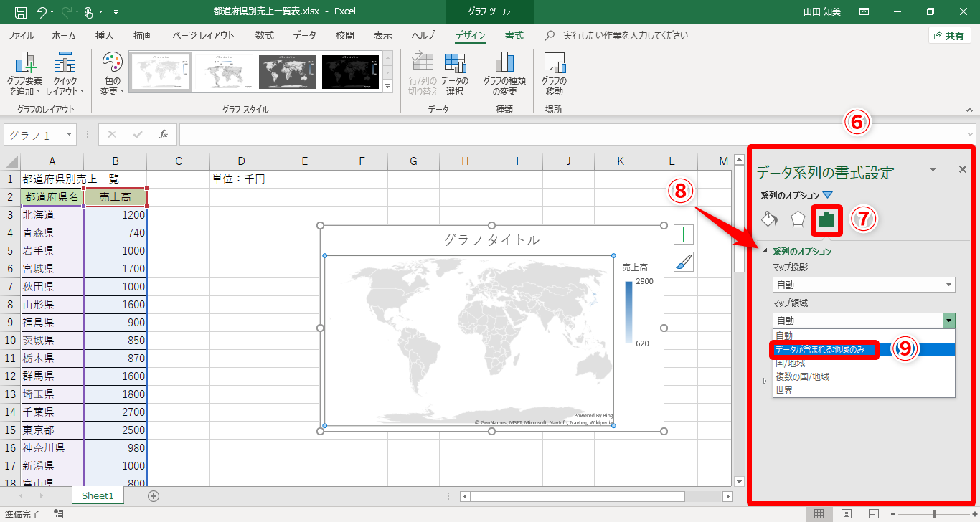Select the cell containing 北海道
This screenshot has height=522, width=980.
tap(52, 214)
